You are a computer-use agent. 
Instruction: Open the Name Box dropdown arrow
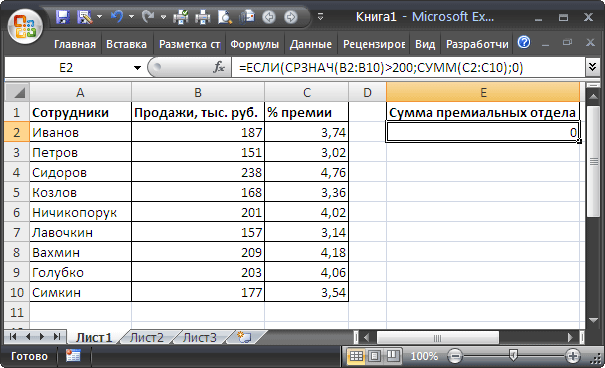(137, 68)
